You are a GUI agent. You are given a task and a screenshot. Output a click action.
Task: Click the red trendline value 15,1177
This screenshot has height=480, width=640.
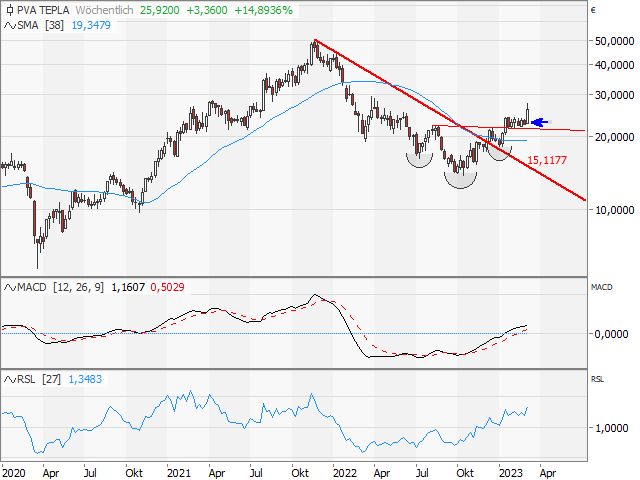coord(547,160)
